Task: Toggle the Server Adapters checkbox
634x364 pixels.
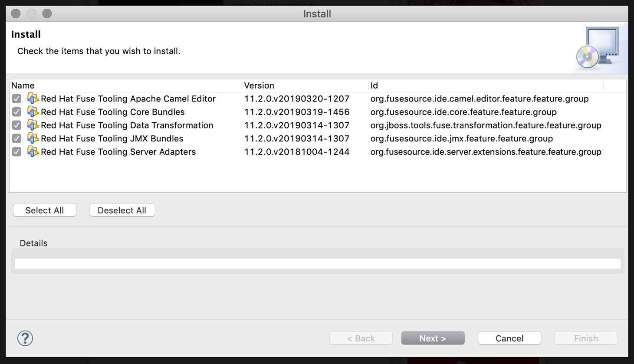Action: tap(16, 152)
